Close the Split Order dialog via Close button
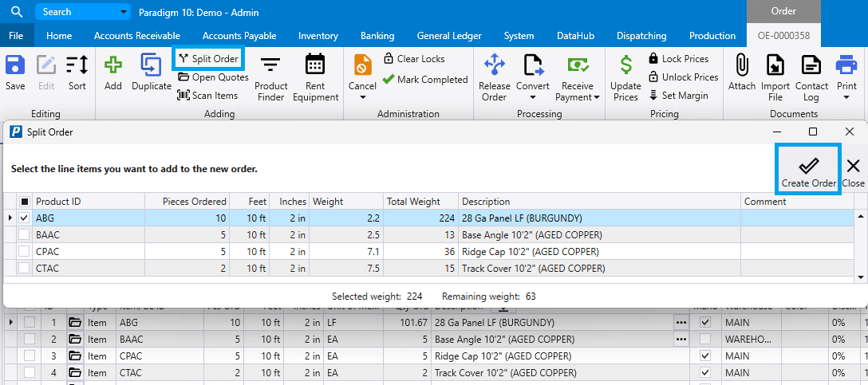 point(853,171)
